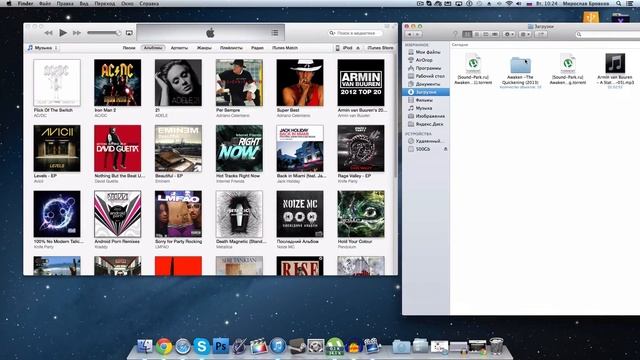
Task: Switch to the Радио tab
Action: point(257,48)
